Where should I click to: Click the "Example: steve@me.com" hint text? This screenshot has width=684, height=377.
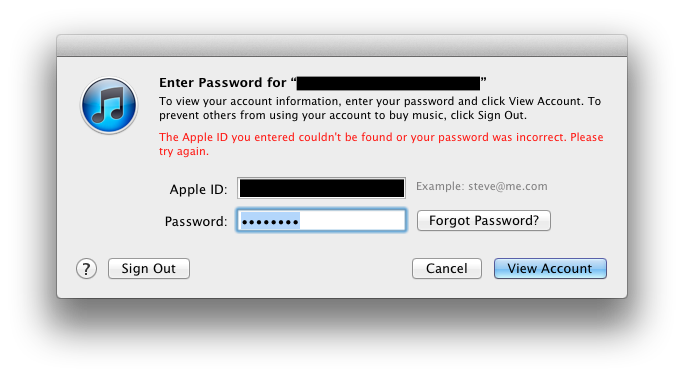click(482, 186)
